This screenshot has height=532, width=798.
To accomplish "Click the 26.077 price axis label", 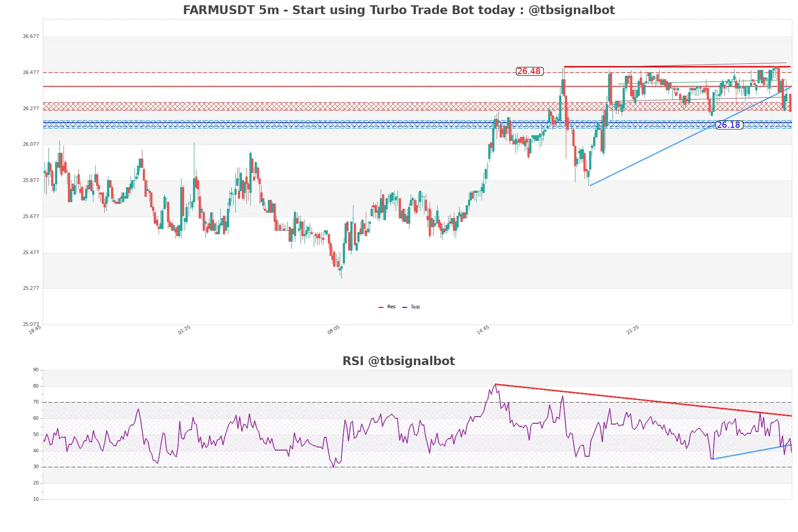I will (x=31, y=144).
